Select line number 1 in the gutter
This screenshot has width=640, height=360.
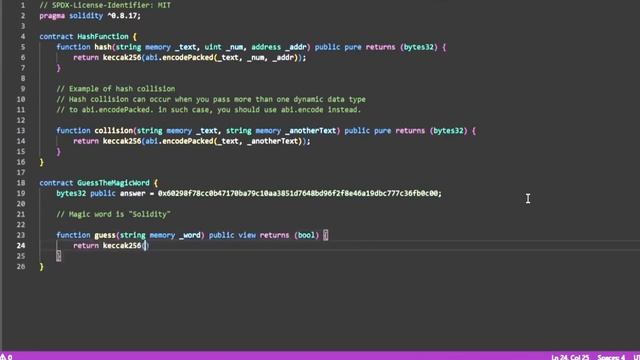point(22,5)
